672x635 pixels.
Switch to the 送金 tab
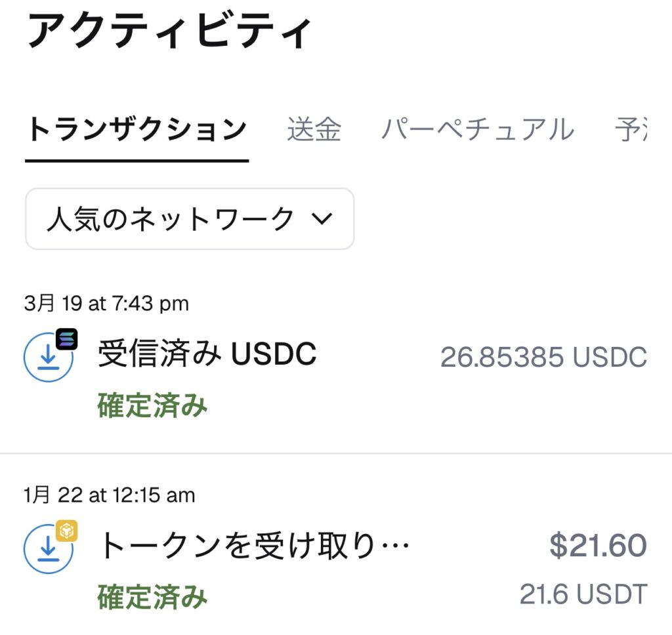[x=314, y=131]
